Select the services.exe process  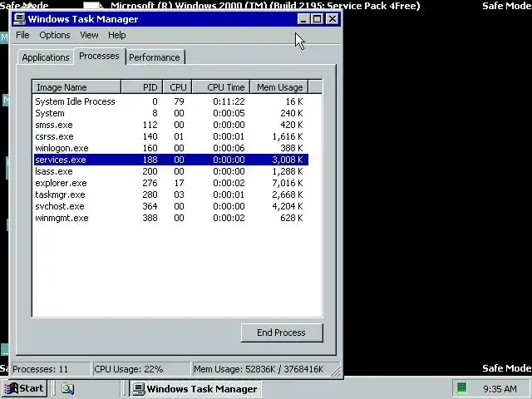[171, 160]
